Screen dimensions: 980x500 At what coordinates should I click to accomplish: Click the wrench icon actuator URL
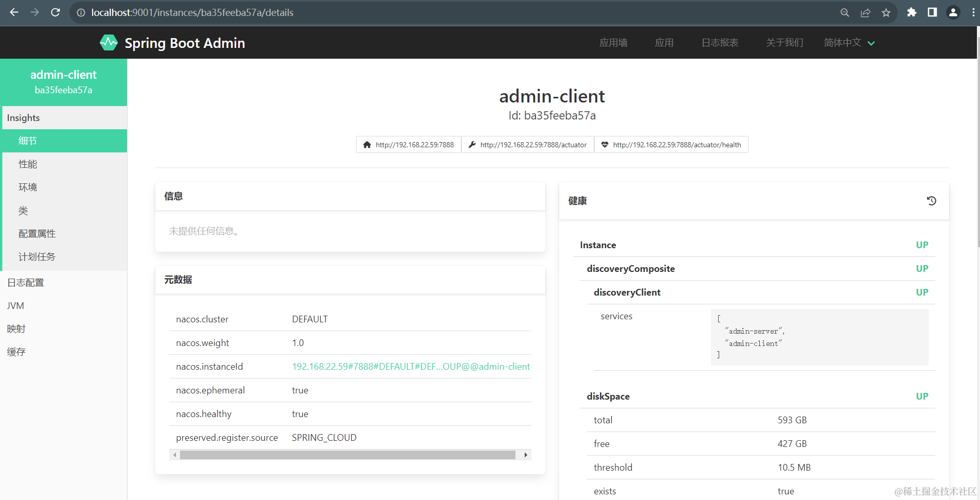528,145
